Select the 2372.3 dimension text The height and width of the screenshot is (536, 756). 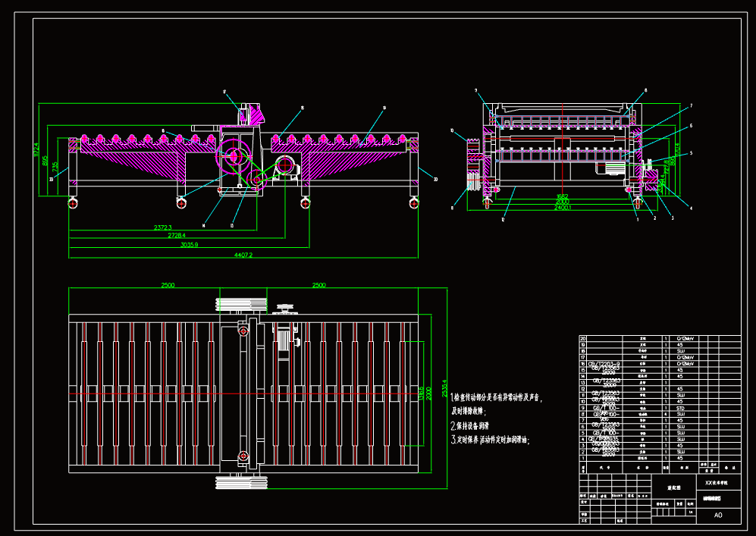point(163,227)
